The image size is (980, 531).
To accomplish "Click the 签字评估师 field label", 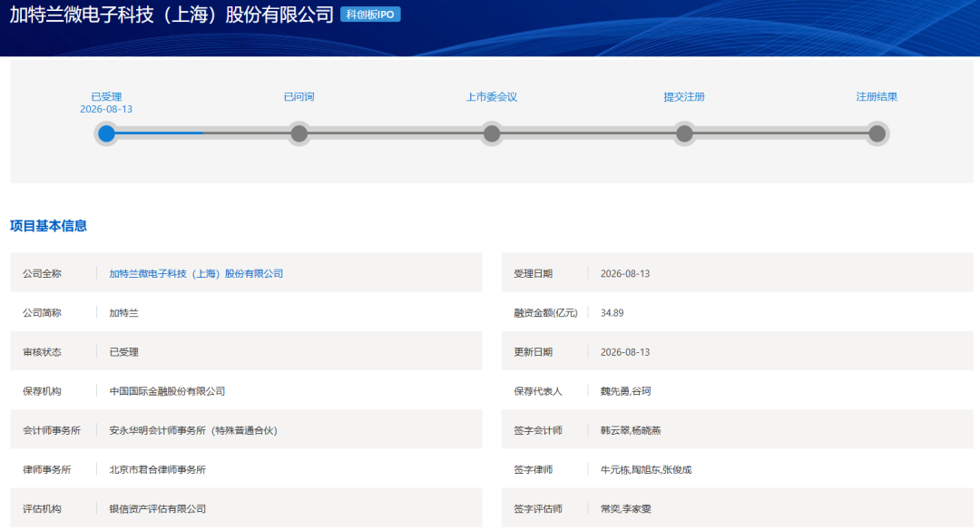I will 538,508.
